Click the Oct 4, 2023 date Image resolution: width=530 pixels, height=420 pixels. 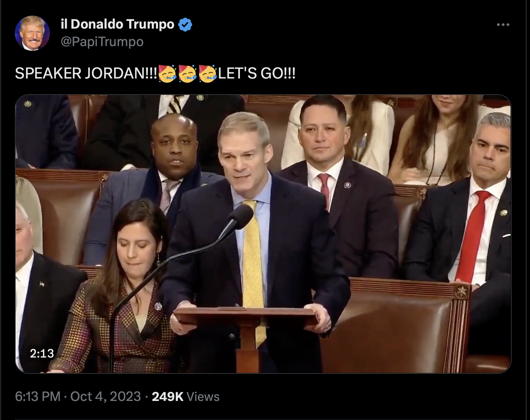[106, 396]
